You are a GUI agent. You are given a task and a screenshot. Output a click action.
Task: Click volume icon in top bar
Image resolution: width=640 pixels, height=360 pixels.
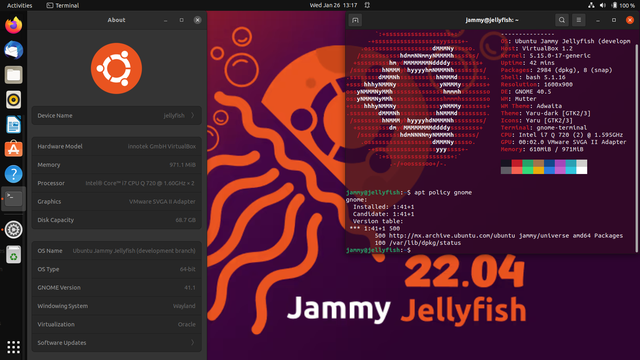[x=603, y=5]
